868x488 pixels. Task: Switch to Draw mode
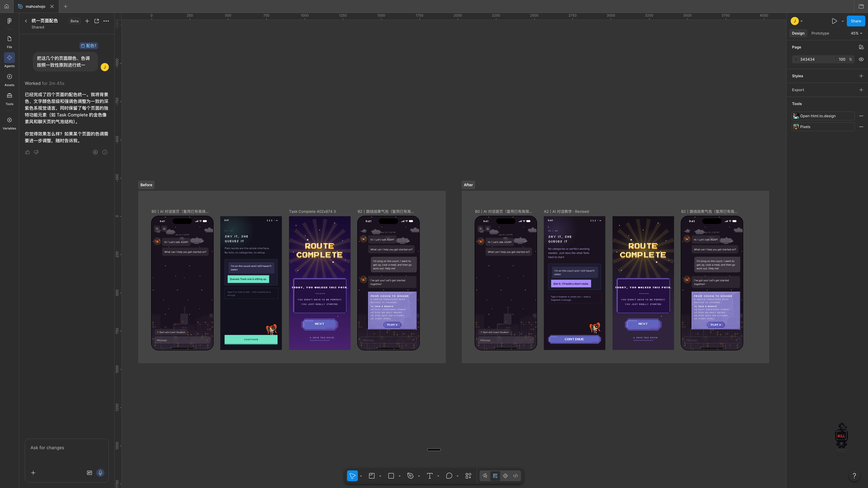point(485,476)
